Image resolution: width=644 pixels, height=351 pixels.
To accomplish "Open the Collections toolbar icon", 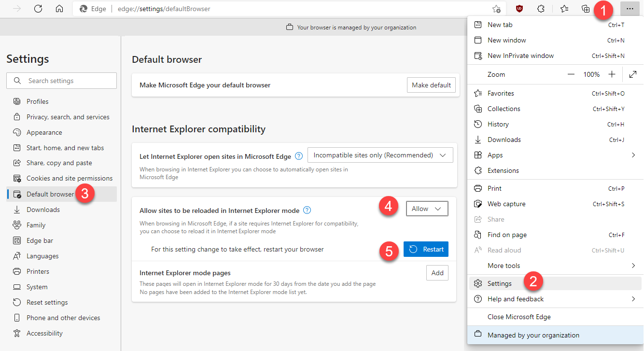I will click(x=586, y=9).
